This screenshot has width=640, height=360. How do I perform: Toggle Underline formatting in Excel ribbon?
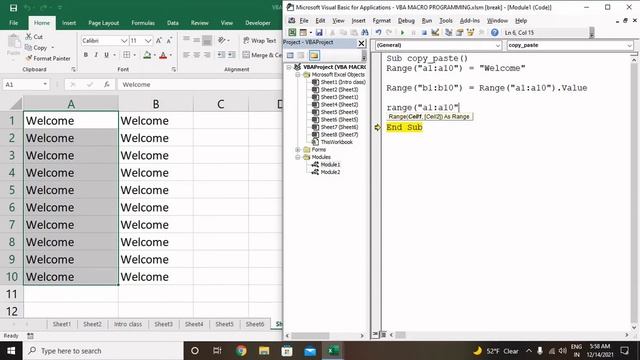pos(107,55)
